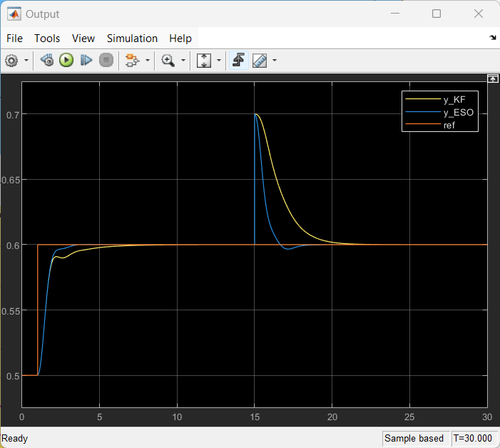The width and height of the screenshot is (500, 448).
Task: Toggle the Cursor Measurements ruler icon
Action: (x=259, y=61)
